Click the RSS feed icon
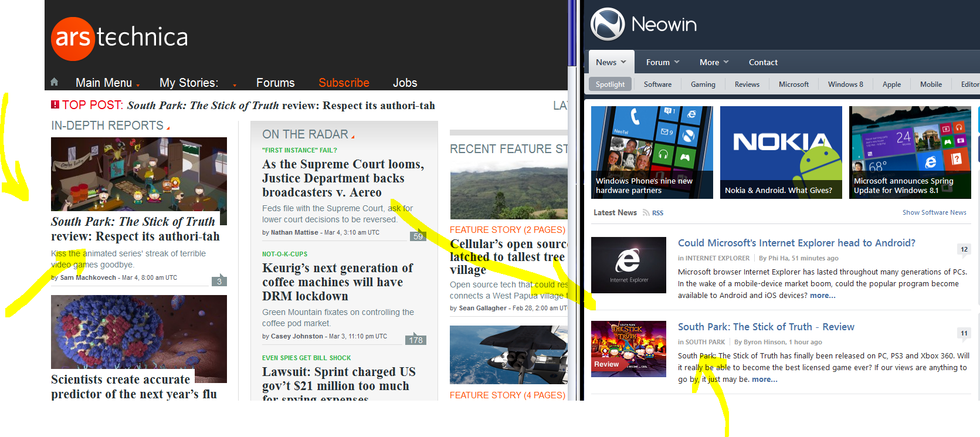The image size is (980, 437). [646, 213]
